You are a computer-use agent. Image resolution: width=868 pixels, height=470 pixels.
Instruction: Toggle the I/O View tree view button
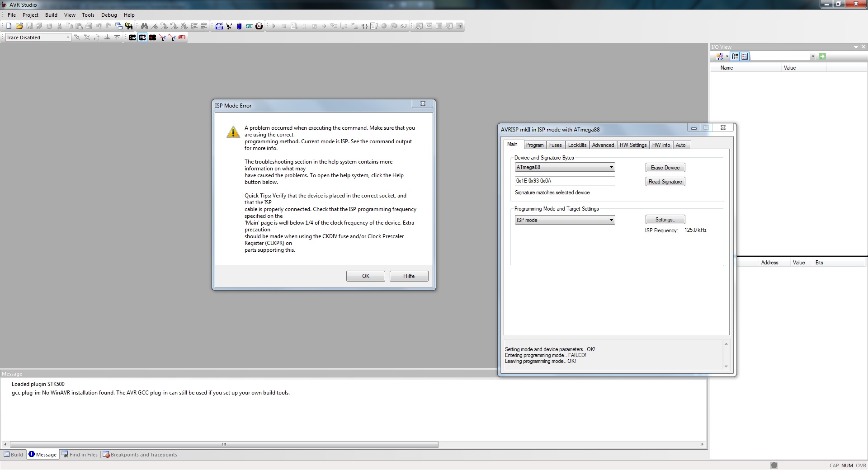735,56
